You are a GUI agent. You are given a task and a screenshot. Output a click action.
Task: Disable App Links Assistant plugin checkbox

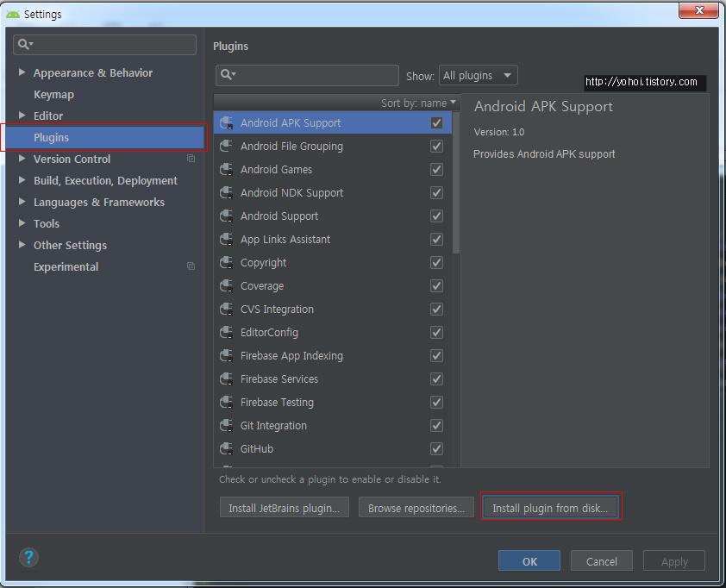[x=436, y=240]
